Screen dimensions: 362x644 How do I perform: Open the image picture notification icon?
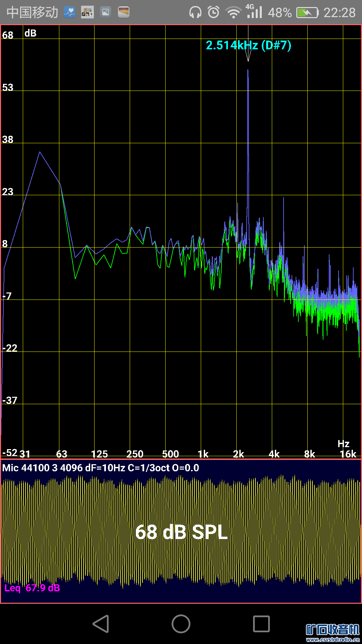coord(106,12)
